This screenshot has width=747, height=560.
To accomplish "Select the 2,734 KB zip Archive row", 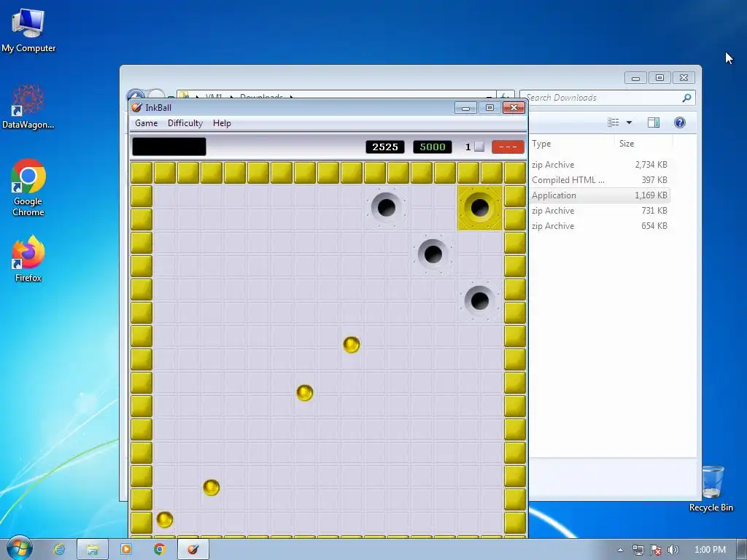I will click(600, 164).
